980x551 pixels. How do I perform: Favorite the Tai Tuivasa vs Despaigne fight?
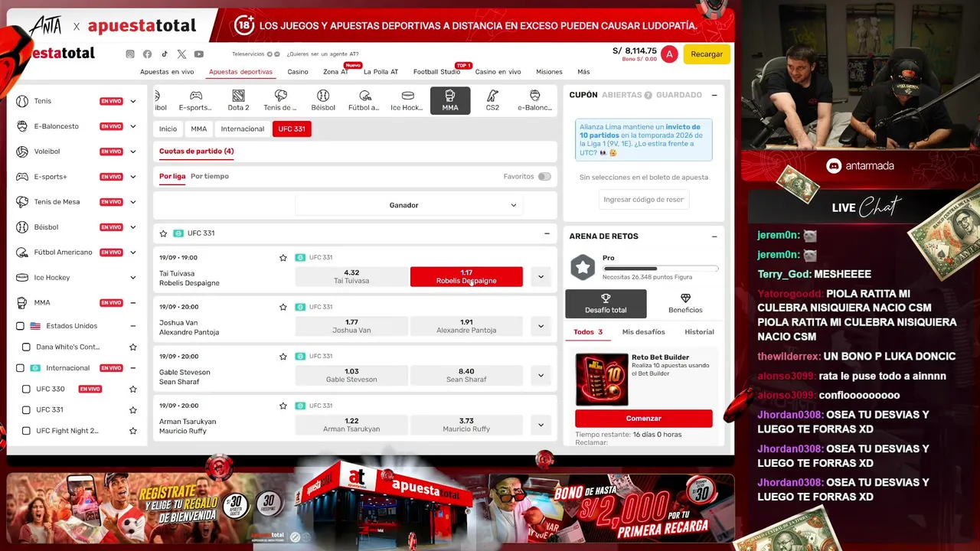[283, 258]
